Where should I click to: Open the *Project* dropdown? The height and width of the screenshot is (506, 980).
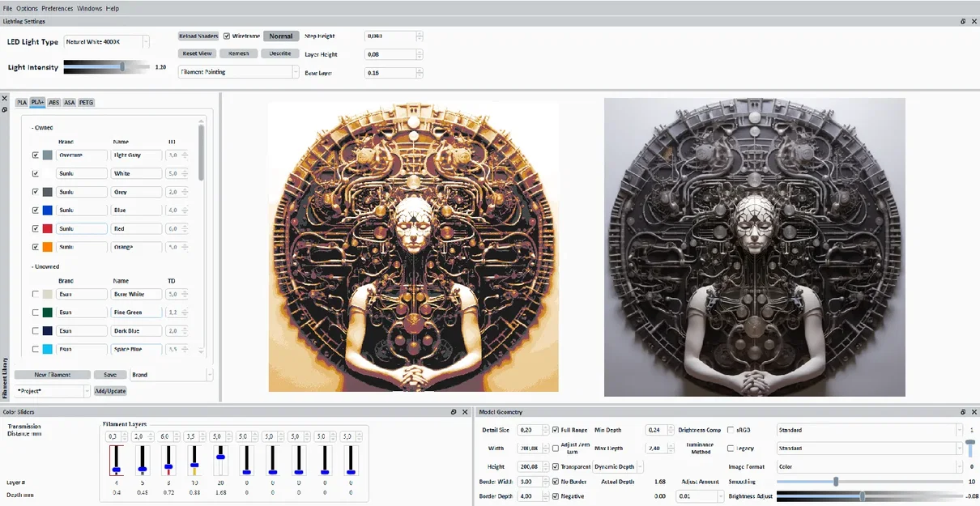[x=53, y=391]
